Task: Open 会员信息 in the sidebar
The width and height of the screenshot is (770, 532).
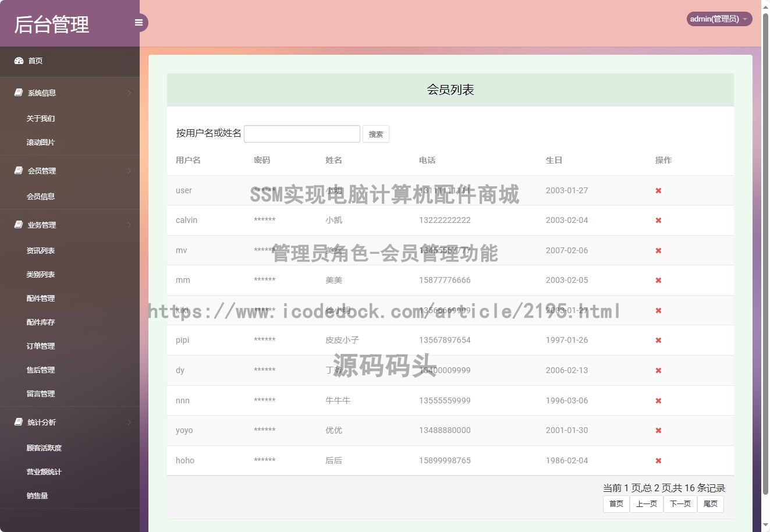Action: 41,196
